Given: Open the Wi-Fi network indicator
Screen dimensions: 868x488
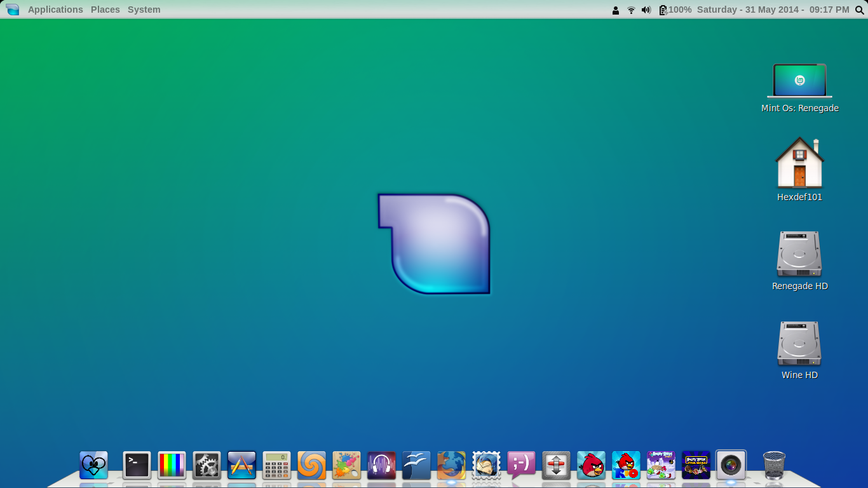Looking at the screenshot, I should point(631,10).
